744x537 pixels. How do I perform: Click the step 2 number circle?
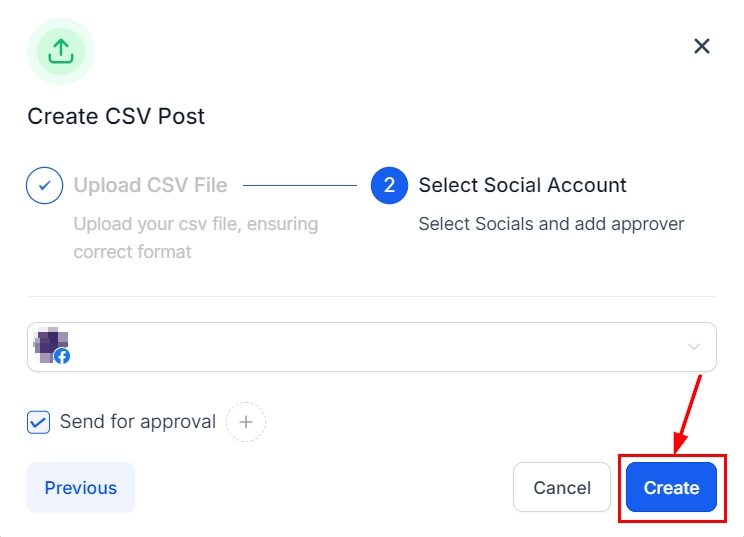coord(389,185)
